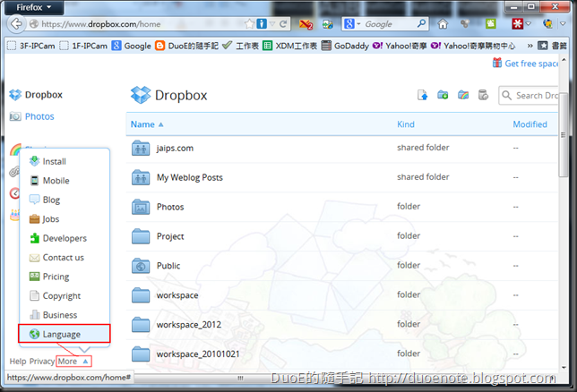The width and height of the screenshot is (577, 392).
Task: Click the Photos folder icon in list
Action: 141,207
